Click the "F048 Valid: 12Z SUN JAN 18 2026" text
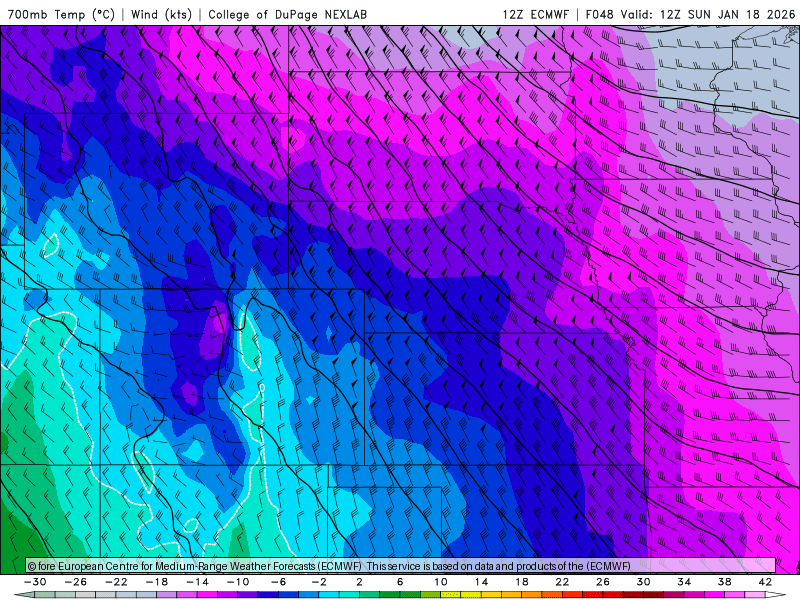Image resolution: width=800 pixels, height=600 pixels. click(690, 14)
